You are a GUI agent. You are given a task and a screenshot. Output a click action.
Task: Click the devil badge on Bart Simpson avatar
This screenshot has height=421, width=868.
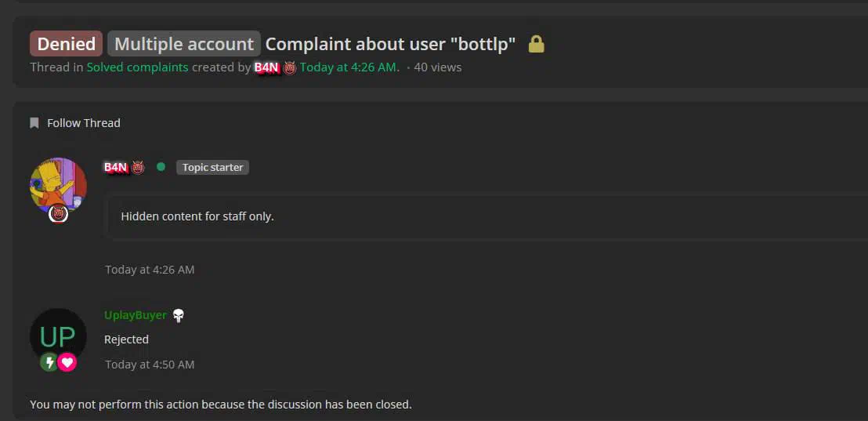pos(58,213)
